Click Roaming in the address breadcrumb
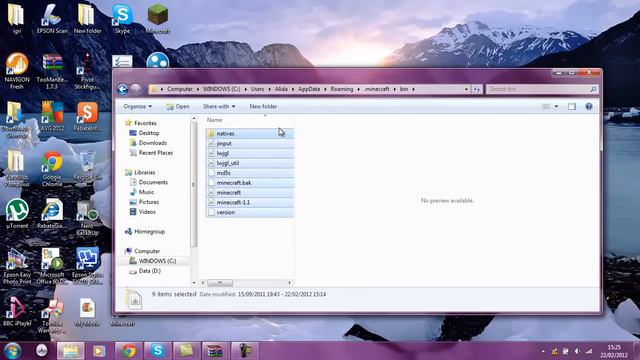 pyautogui.click(x=342, y=89)
